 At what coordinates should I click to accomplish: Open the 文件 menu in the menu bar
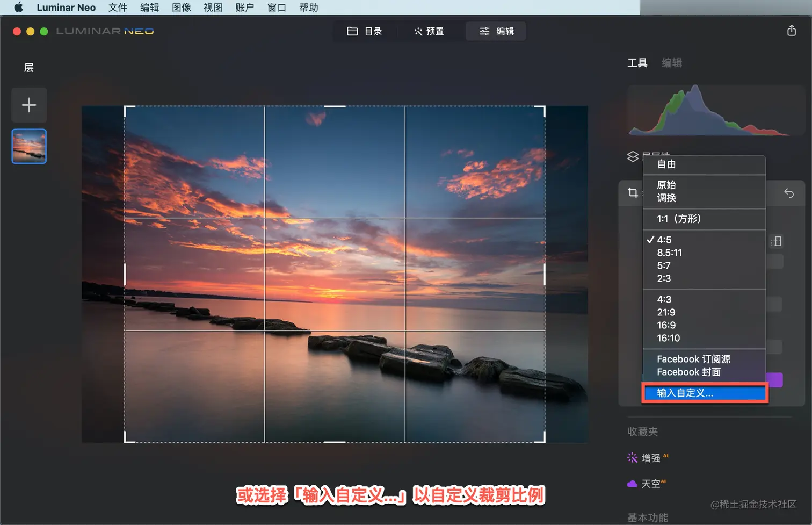[118, 8]
